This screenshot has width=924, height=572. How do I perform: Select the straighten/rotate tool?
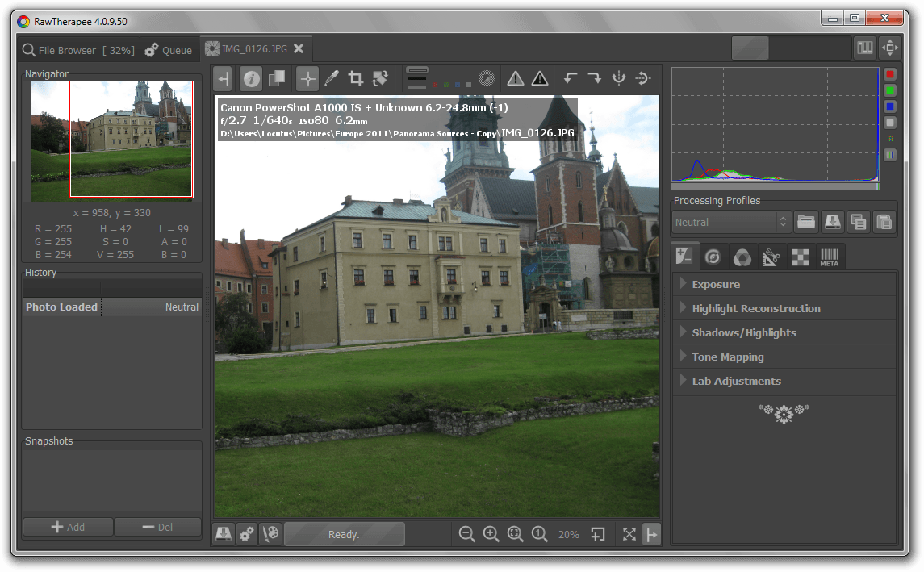380,78
